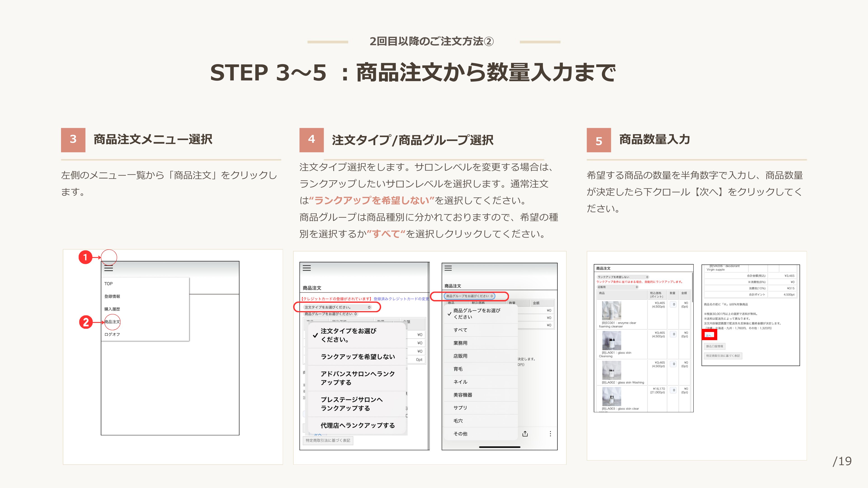868x488 pixels.
Task: Click the red circled number 2 badge
Action: (86, 322)
